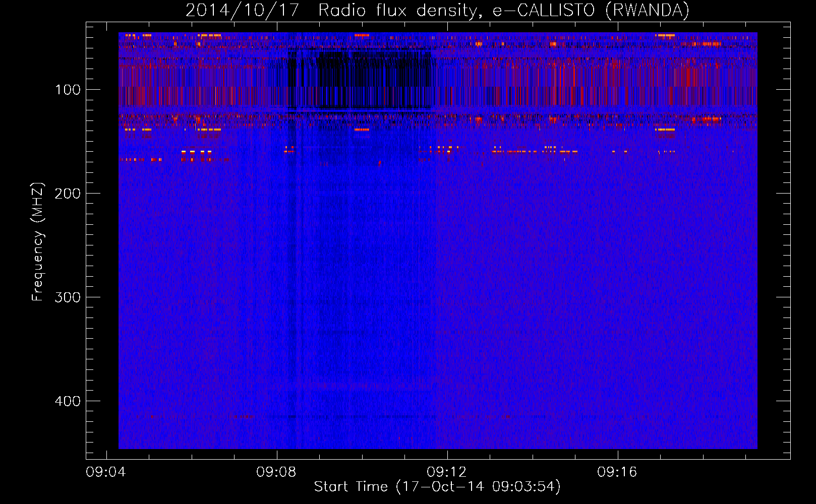Click the 09:12 time tick label
The image size is (816, 504).
point(447,472)
